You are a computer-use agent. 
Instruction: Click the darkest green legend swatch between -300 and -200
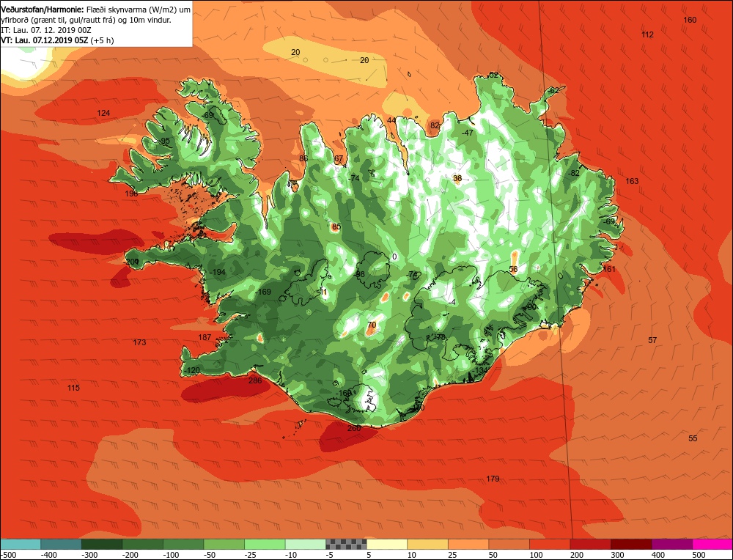tap(102, 544)
